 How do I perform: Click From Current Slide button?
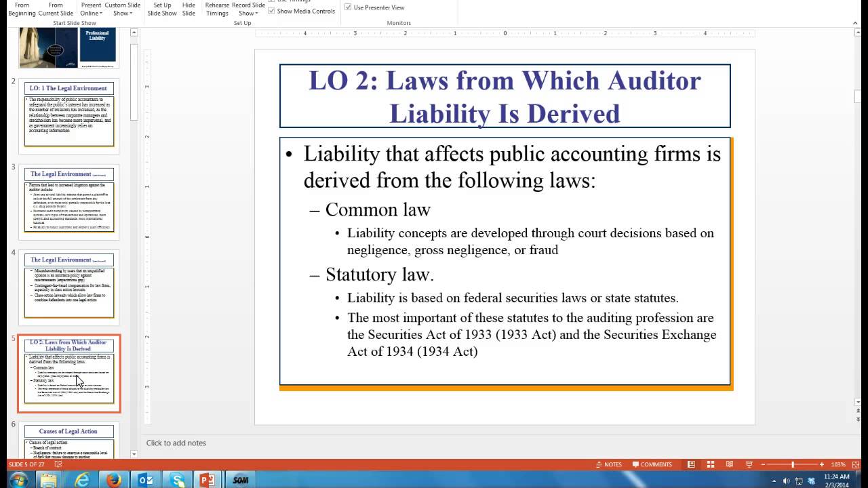click(x=56, y=9)
